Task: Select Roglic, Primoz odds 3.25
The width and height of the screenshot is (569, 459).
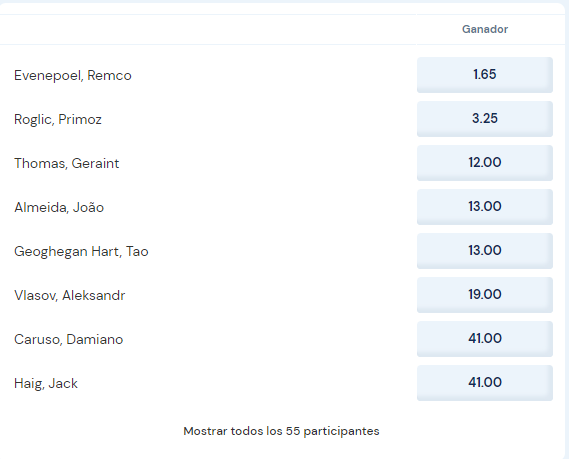Action: click(x=485, y=119)
